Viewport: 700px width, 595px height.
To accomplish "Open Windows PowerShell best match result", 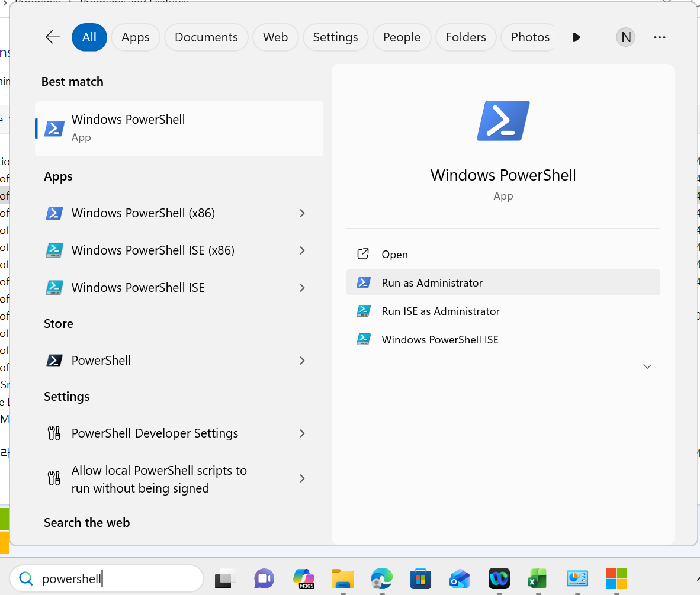I will pos(179,128).
